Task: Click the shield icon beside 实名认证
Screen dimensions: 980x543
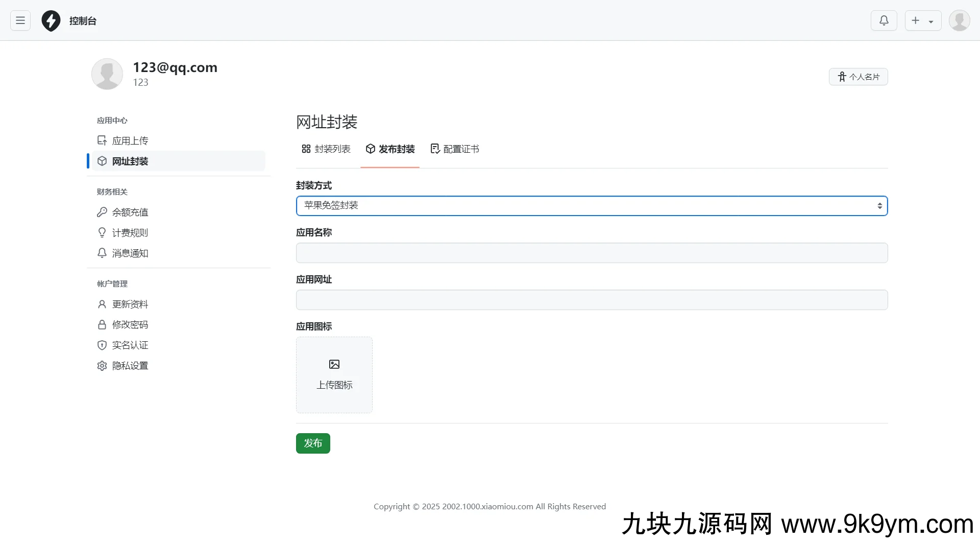Action: pos(102,345)
